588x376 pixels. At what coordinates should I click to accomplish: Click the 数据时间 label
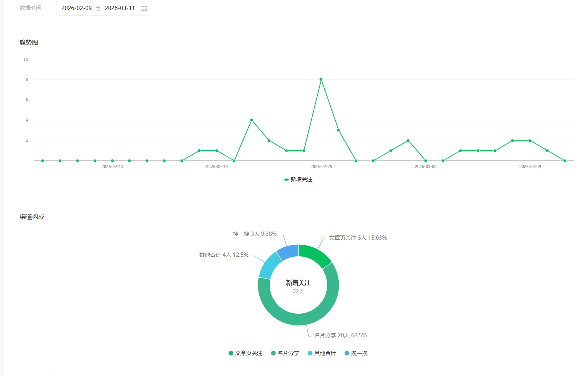tap(30, 8)
